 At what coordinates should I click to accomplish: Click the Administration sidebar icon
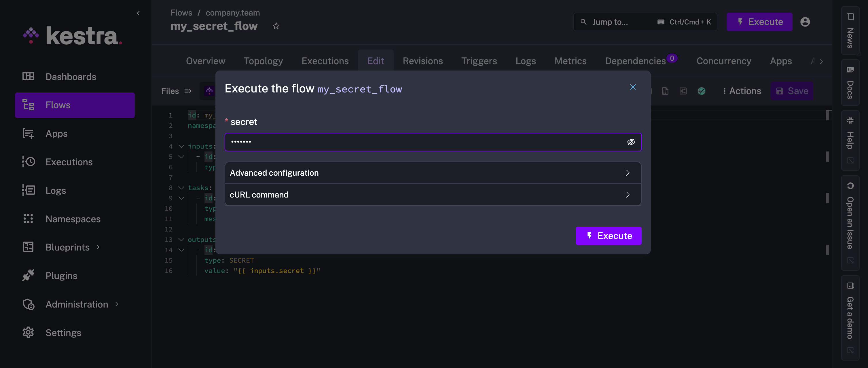pyautogui.click(x=28, y=304)
